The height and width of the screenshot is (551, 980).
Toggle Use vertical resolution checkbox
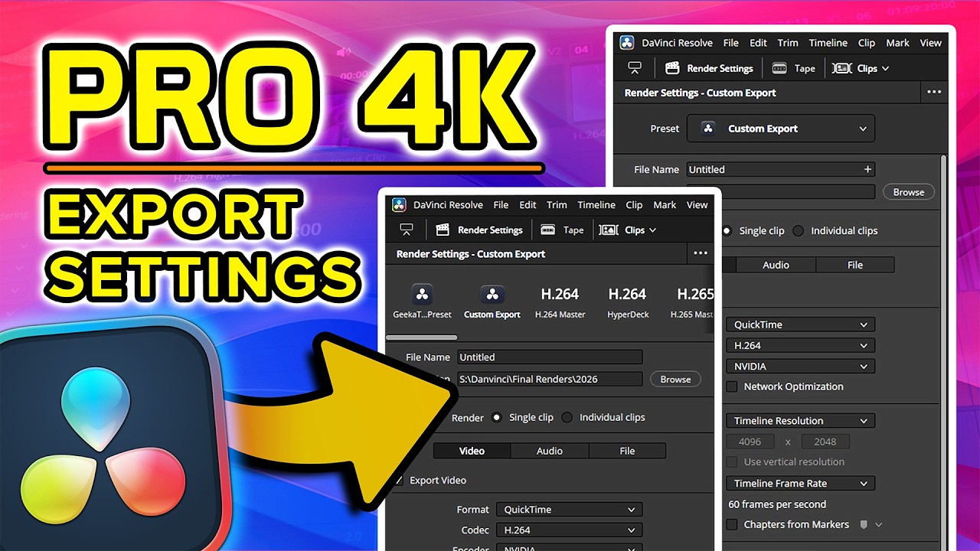pos(732,461)
